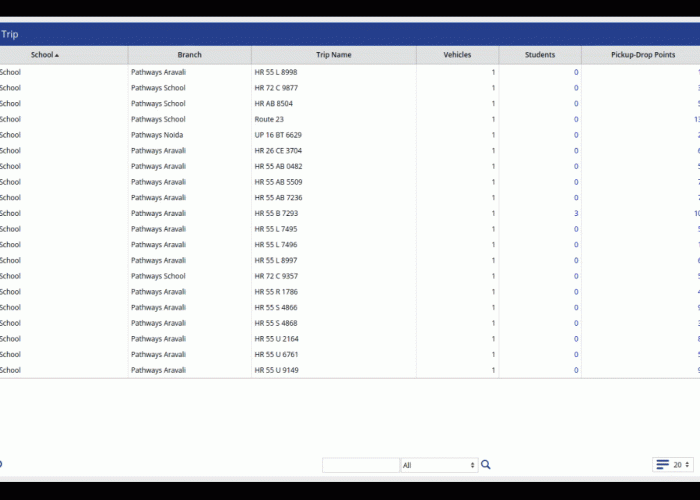
Task: Click the Vehicles column header
Action: [457, 55]
